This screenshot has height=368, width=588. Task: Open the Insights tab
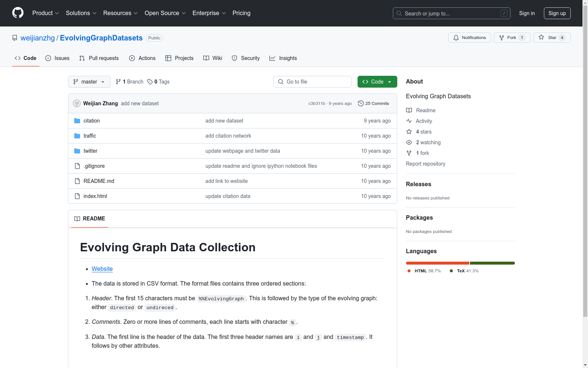283,58
